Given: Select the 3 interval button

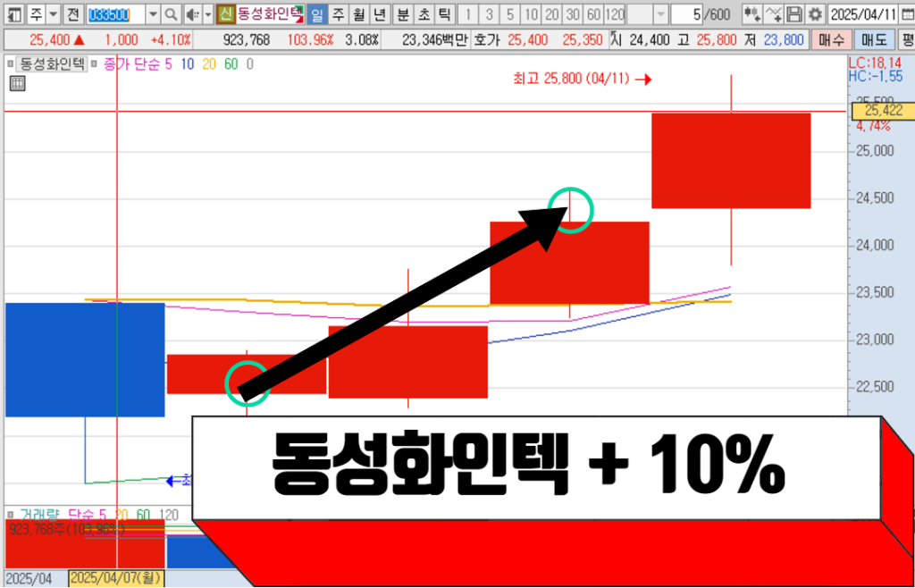Looking at the screenshot, I should [x=489, y=14].
